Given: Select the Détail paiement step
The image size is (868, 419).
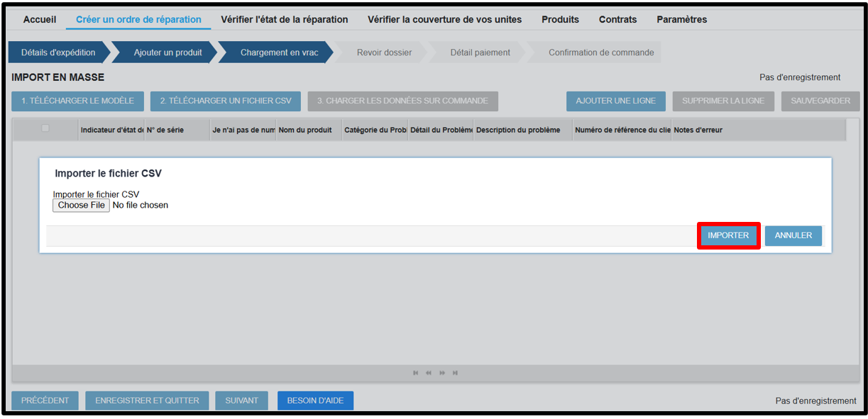Looking at the screenshot, I should tap(480, 52).
